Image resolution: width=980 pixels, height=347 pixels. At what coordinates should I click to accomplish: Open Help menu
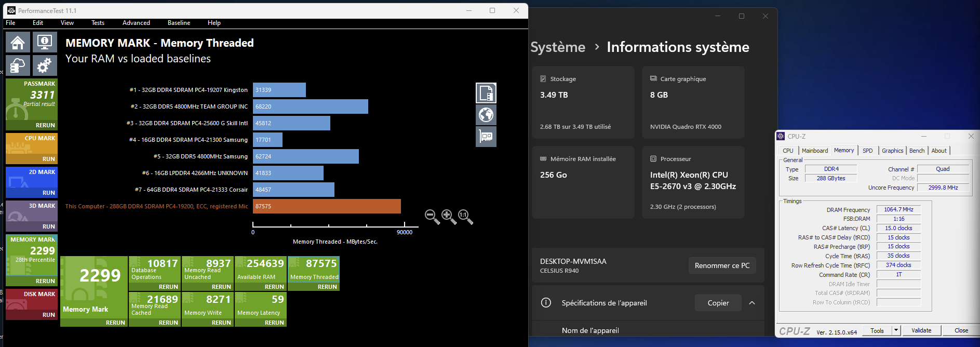pos(214,23)
